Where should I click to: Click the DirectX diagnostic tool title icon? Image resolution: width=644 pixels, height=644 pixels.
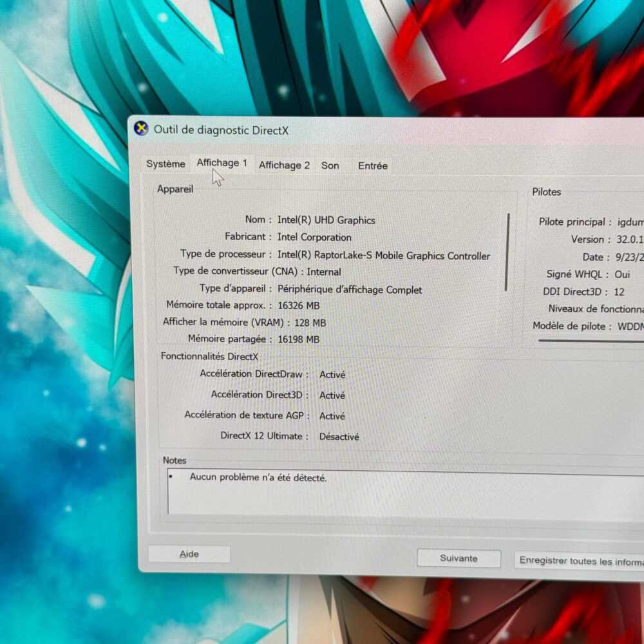point(141,129)
